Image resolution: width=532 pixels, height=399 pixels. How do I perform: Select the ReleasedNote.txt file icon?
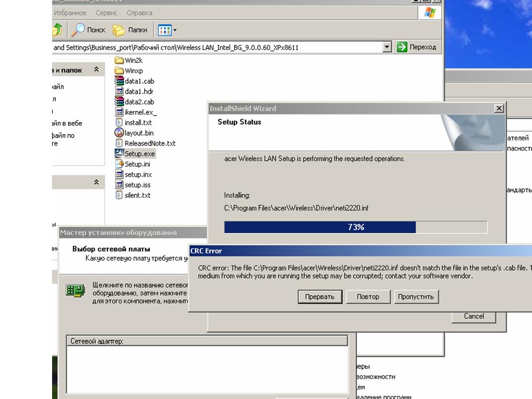click(119, 143)
